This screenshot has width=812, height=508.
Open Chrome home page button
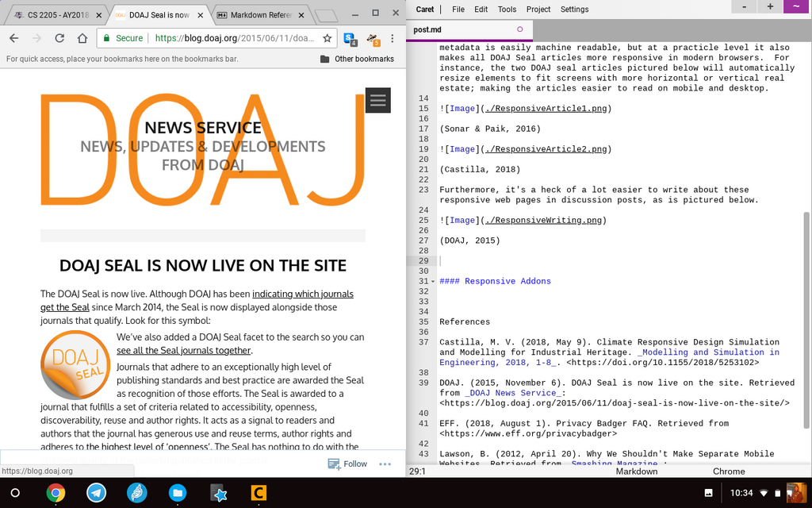[x=82, y=38]
